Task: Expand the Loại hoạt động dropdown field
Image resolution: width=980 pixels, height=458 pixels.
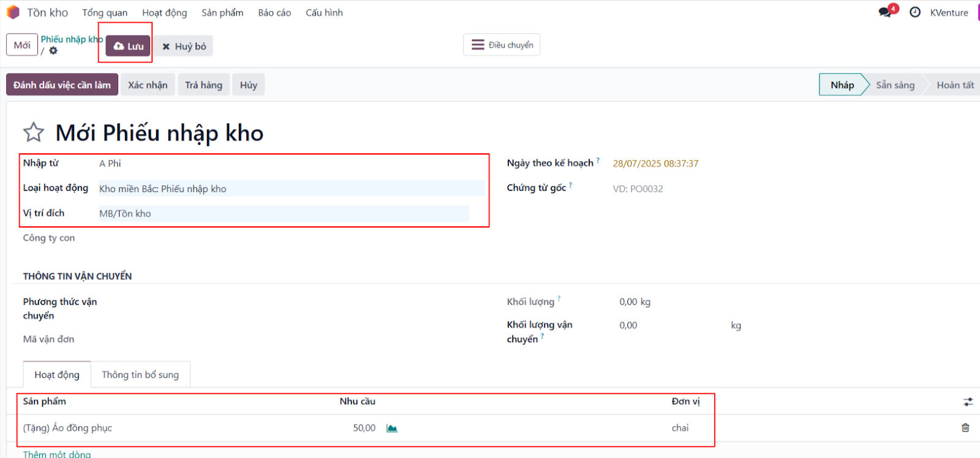Action: (291, 189)
